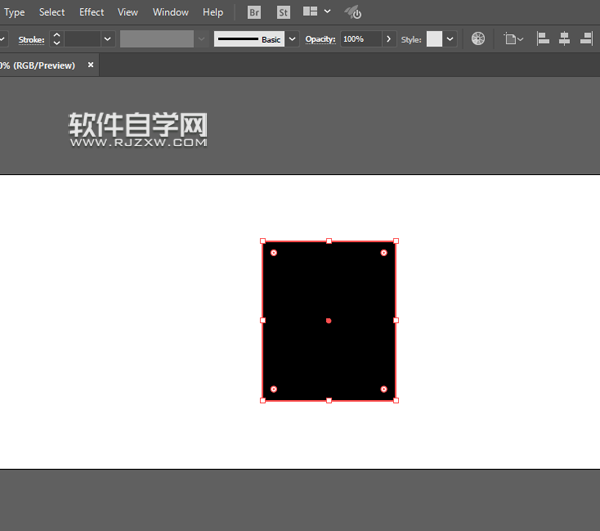The width and height of the screenshot is (600, 531).
Task: Click the right-middle bounding box handle
Action: pyautogui.click(x=396, y=320)
